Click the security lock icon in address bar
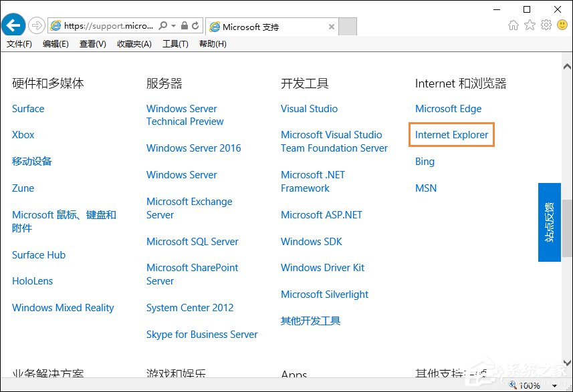 point(184,26)
